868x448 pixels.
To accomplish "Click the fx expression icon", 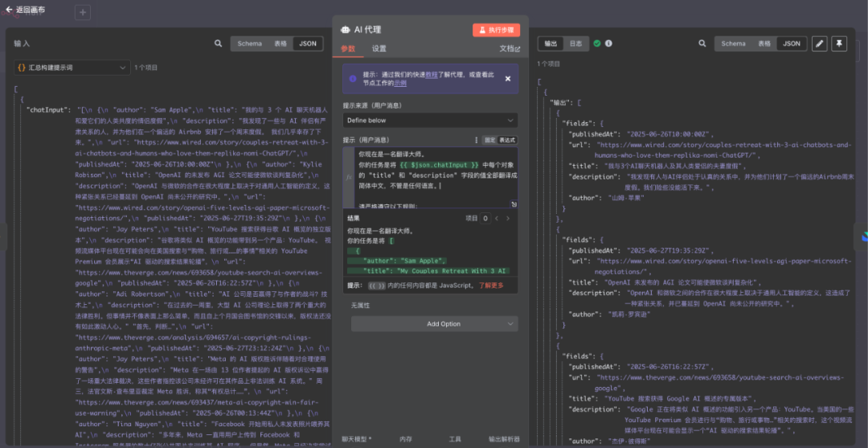I will (x=349, y=177).
